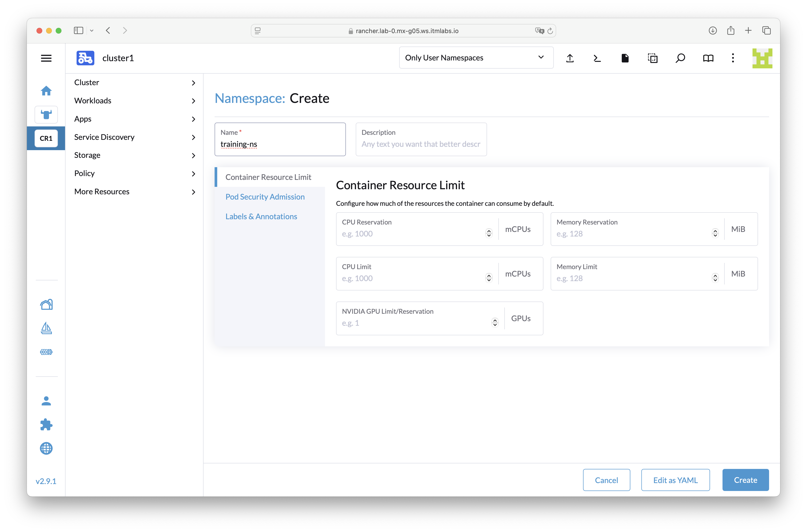Switch to Pod Security Admission tab

pos(265,197)
